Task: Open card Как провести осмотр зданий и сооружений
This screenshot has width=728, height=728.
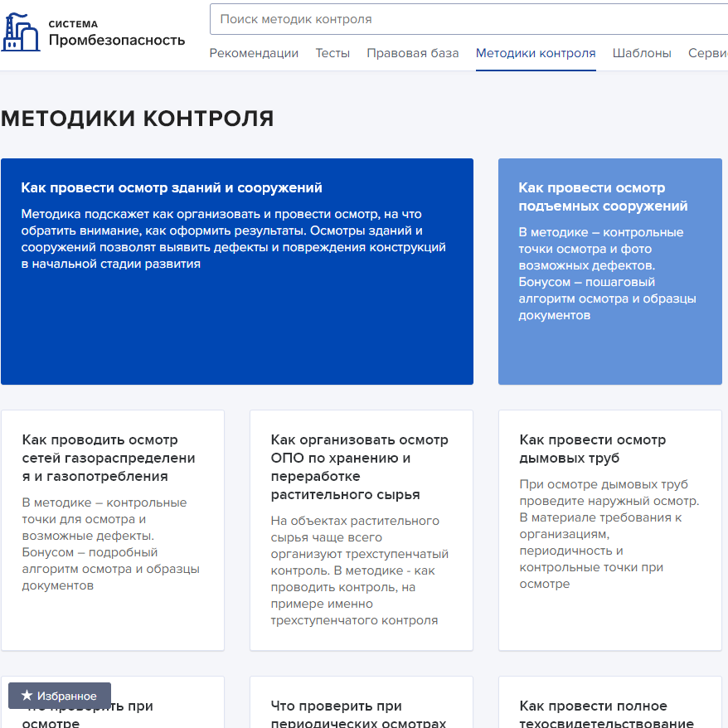Action: 237,272
